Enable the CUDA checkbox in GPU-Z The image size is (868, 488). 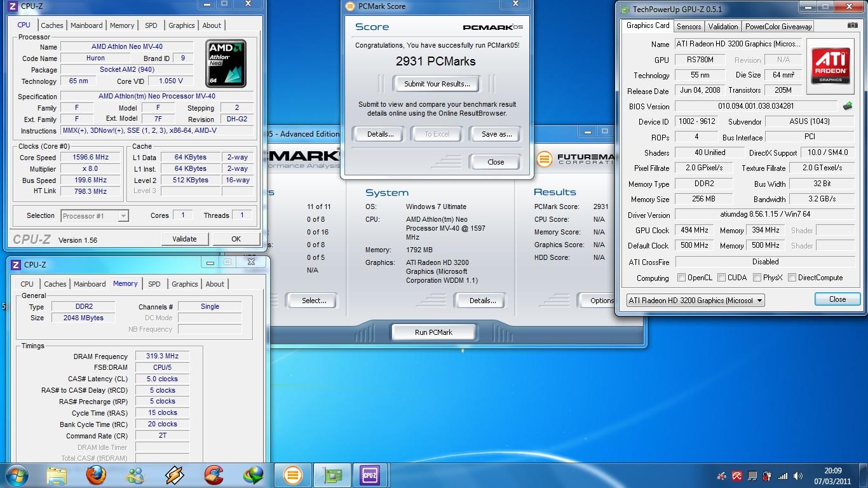(721, 278)
